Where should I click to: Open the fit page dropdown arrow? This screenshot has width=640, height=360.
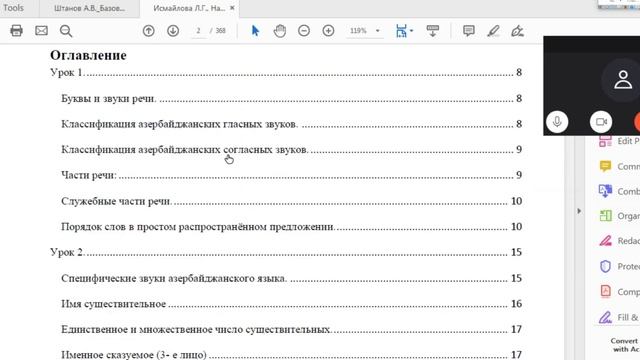click(411, 31)
